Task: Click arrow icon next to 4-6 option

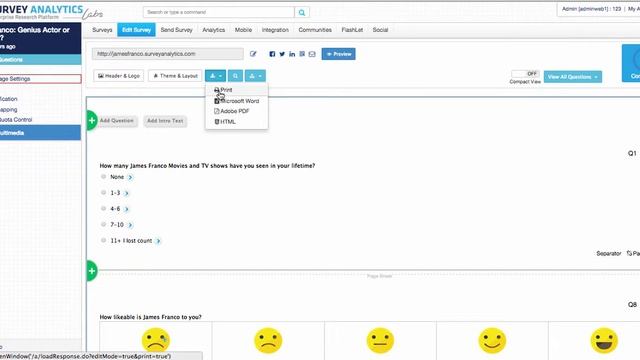Action: point(127,209)
